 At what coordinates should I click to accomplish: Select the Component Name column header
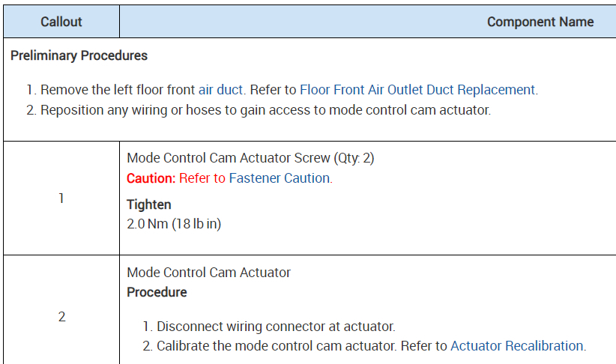(x=540, y=22)
